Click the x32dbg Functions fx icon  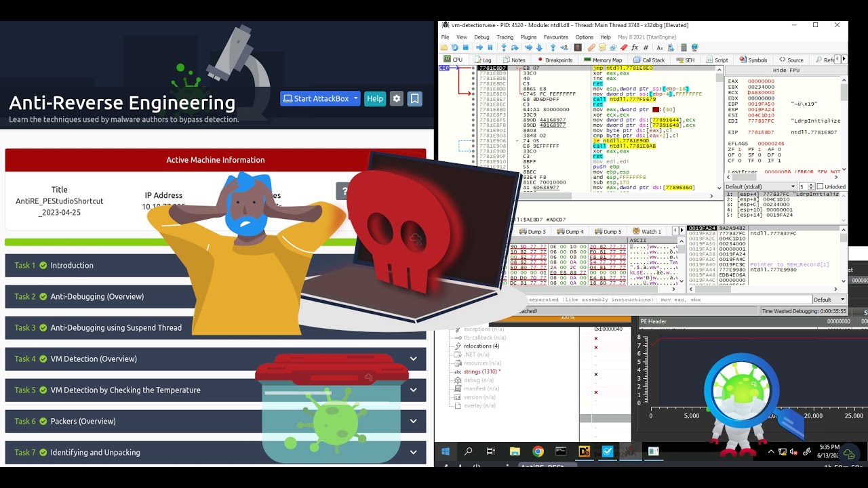click(x=635, y=47)
